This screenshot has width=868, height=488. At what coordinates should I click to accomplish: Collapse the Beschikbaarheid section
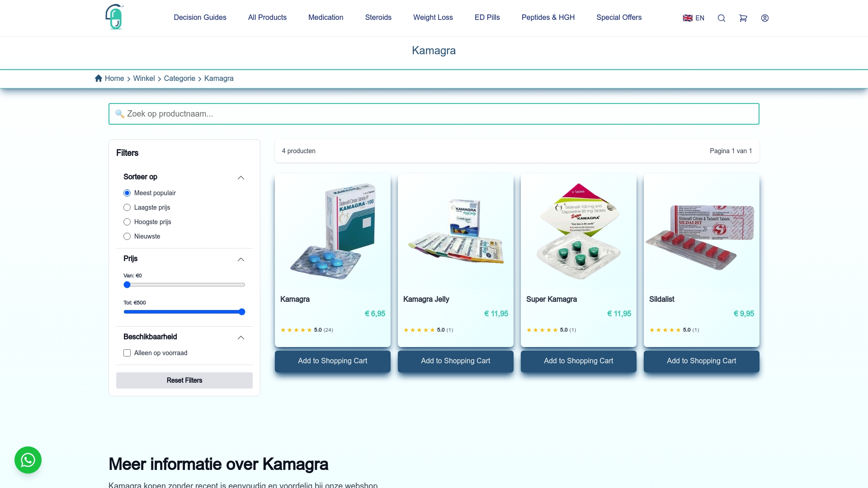point(241,338)
